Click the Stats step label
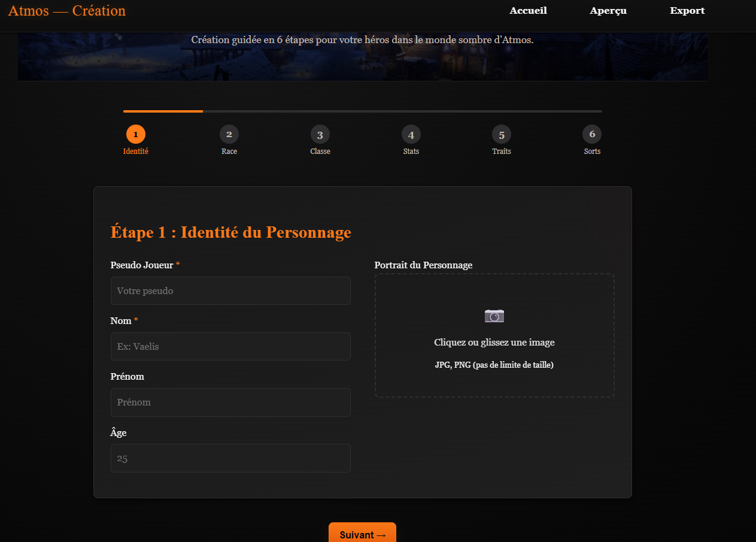 (411, 152)
